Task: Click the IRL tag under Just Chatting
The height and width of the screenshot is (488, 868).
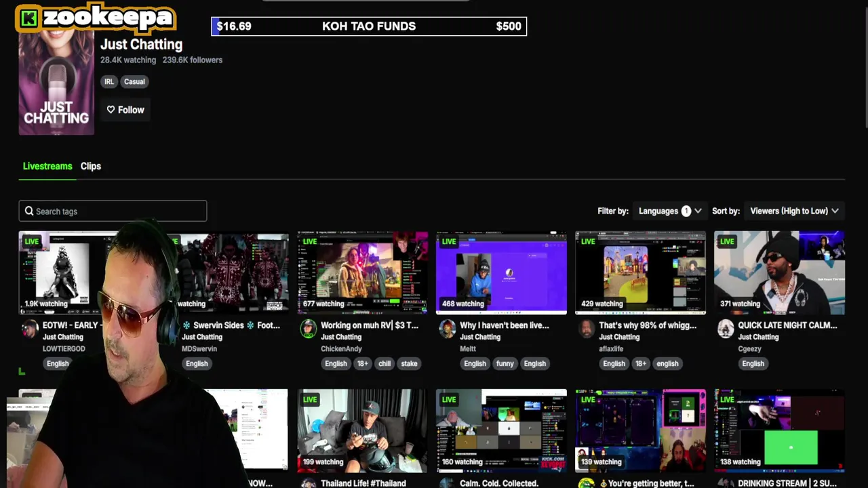Action: pyautogui.click(x=109, y=81)
